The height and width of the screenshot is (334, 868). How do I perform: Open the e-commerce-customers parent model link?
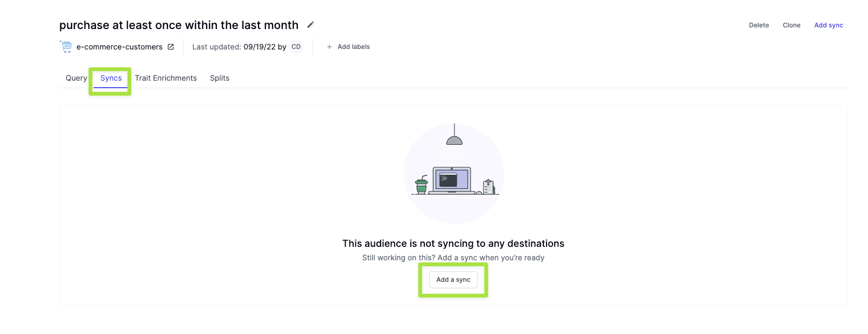click(x=119, y=47)
